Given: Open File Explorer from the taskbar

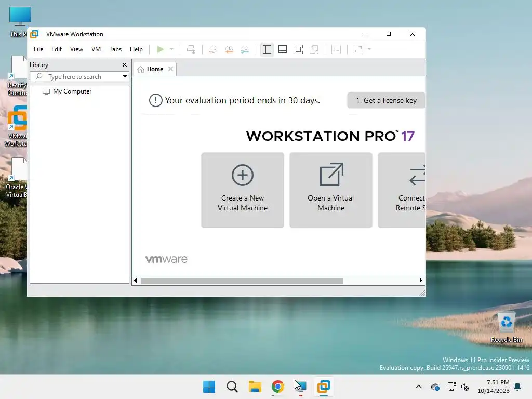Looking at the screenshot, I should [x=255, y=387].
